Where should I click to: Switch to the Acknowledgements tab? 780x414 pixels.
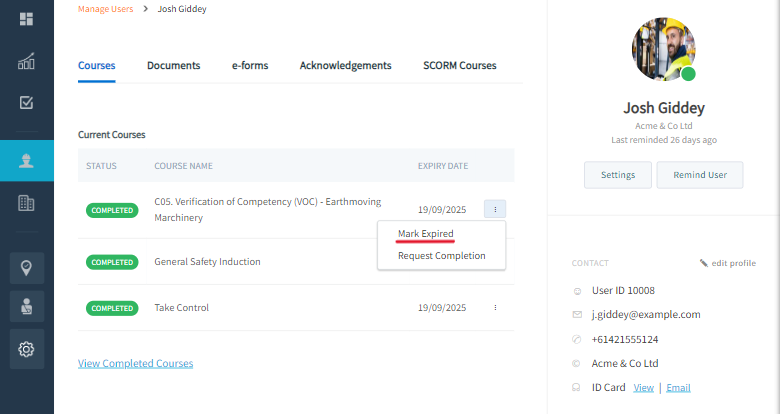tap(345, 66)
